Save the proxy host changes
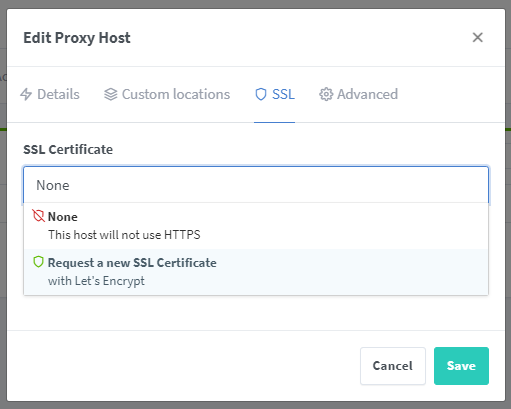The image size is (511, 409). (461, 366)
